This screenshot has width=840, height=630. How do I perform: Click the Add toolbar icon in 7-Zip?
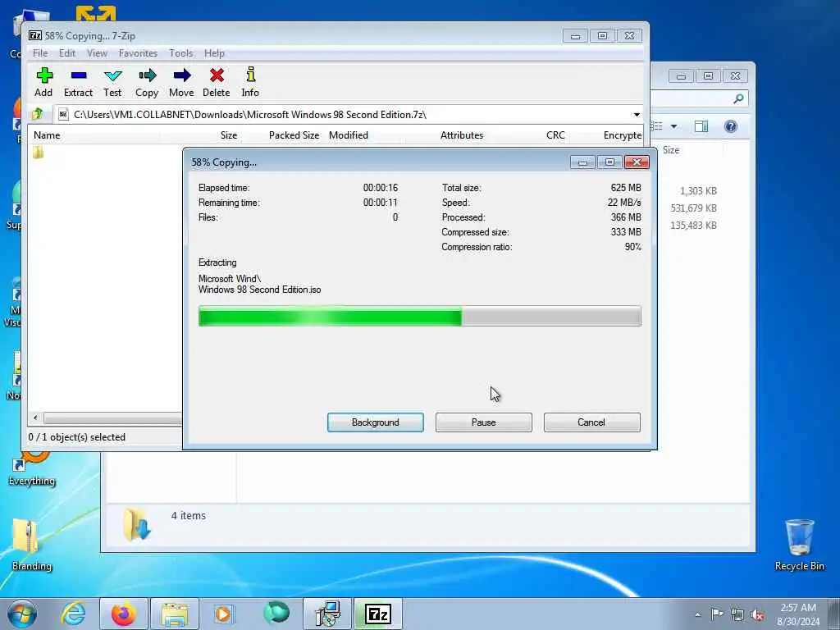(x=44, y=82)
